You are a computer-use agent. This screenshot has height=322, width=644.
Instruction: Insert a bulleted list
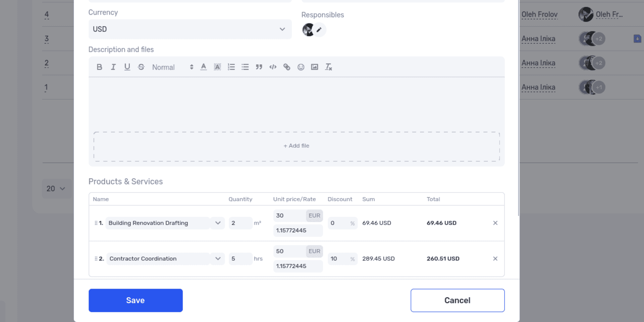pos(245,67)
